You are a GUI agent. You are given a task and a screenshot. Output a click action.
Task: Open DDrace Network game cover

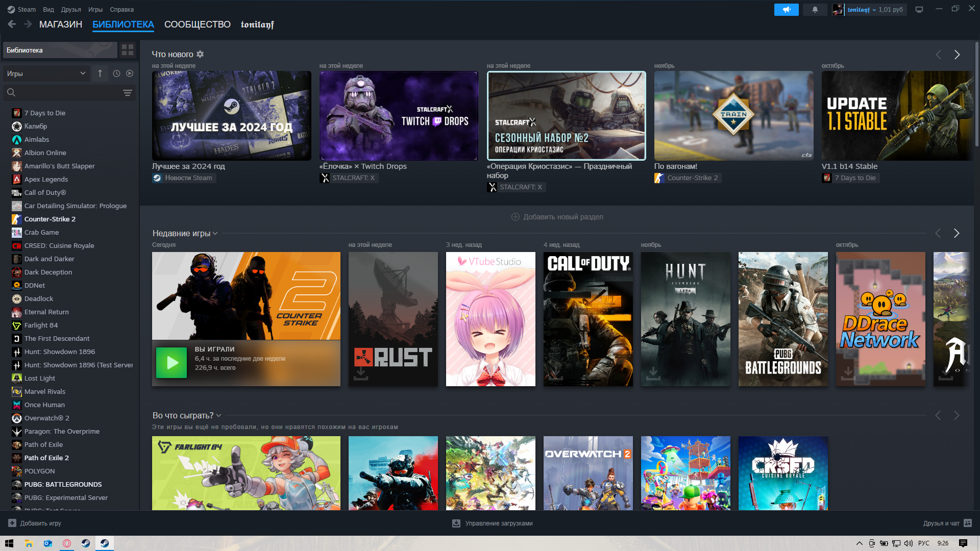coord(880,319)
